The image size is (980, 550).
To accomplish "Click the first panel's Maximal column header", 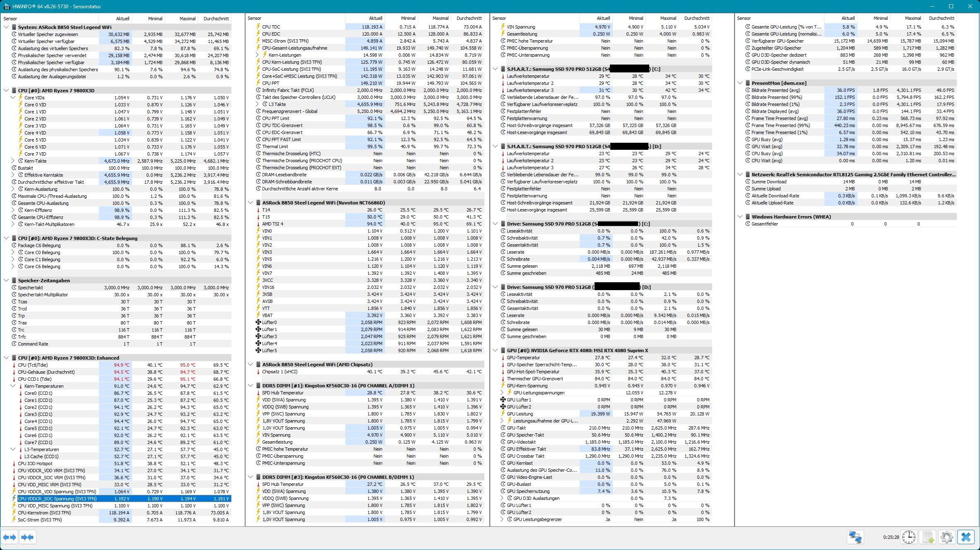I will pos(187,19).
